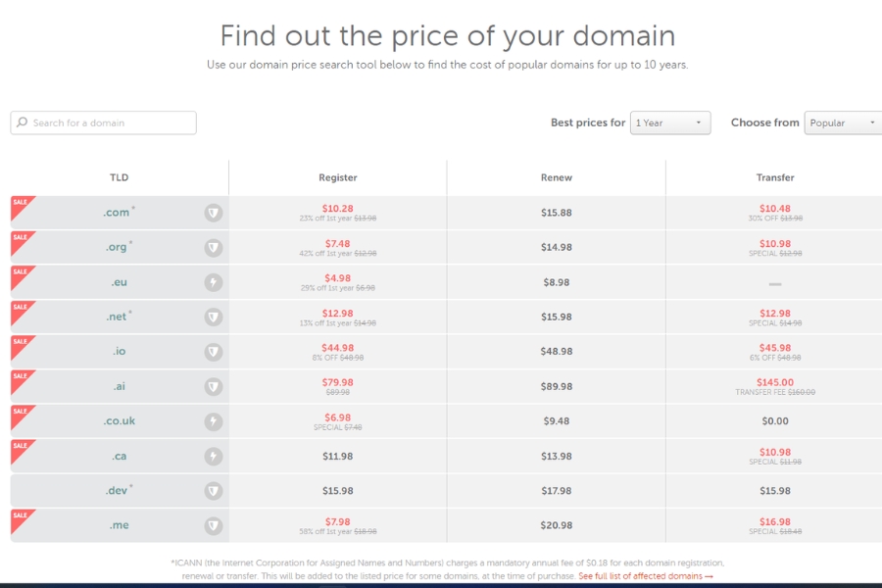Image resolution: width=882 pixels, height=588 pixels.
Task: Click the $10.28 .com register price
Action: tap(337, 208)
